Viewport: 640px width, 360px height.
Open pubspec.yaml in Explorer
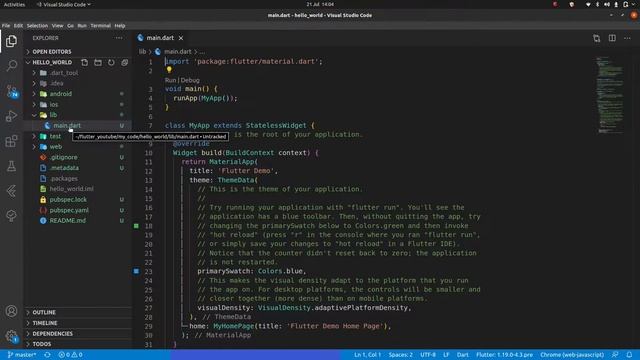pyautogui.click(x=69, y=210)
